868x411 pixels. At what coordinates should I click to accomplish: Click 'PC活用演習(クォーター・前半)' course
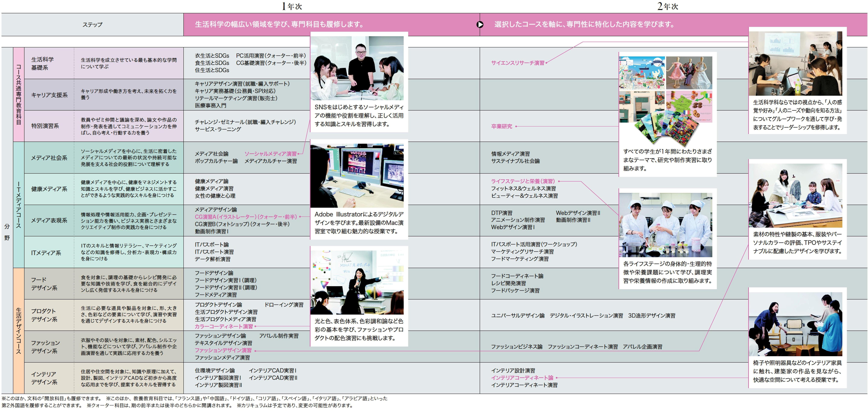(271, 56)
